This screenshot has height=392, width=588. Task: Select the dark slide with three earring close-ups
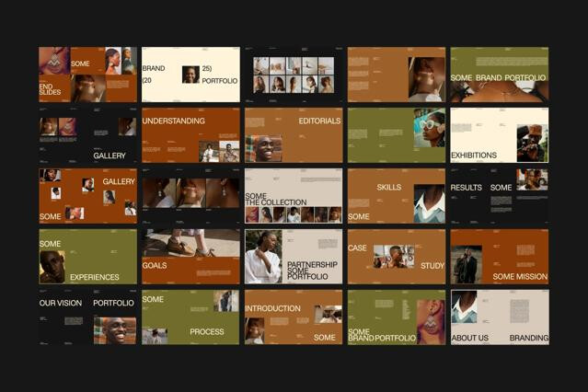[x=190, y=196]
